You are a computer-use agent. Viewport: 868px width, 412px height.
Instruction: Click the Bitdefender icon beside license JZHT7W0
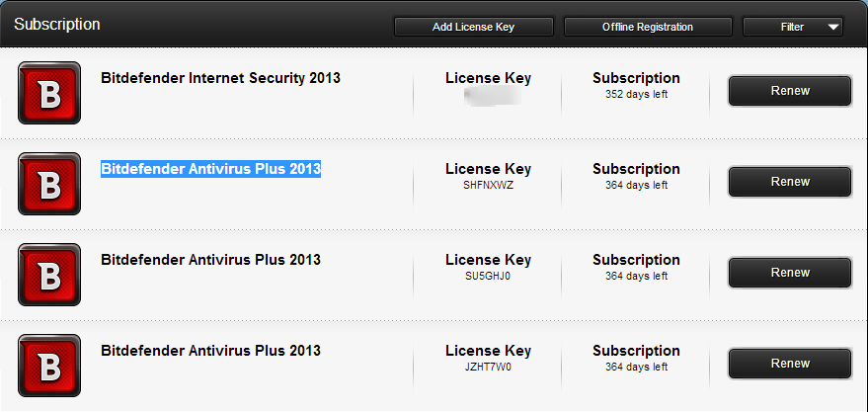pyautogui.click(x=49, y=365)
